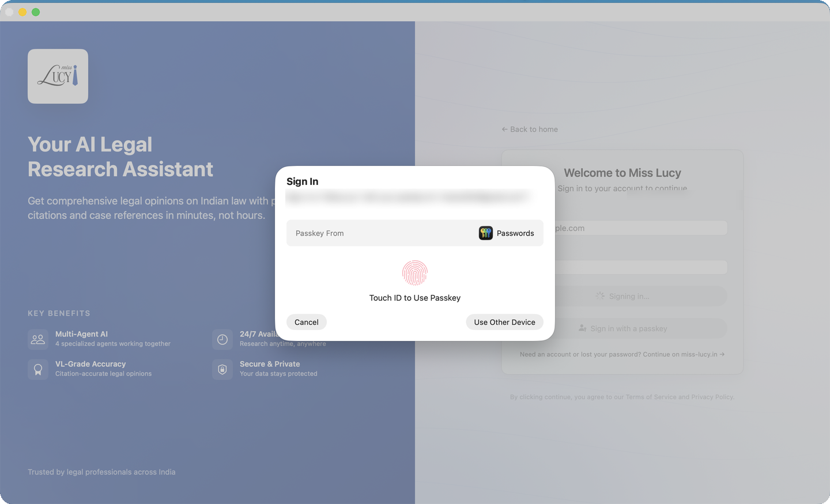Click 'Multi-Agent AI' benefit title
Viewport: 830px width, 504px height.
pyautogui.click(x=81, y=334)
